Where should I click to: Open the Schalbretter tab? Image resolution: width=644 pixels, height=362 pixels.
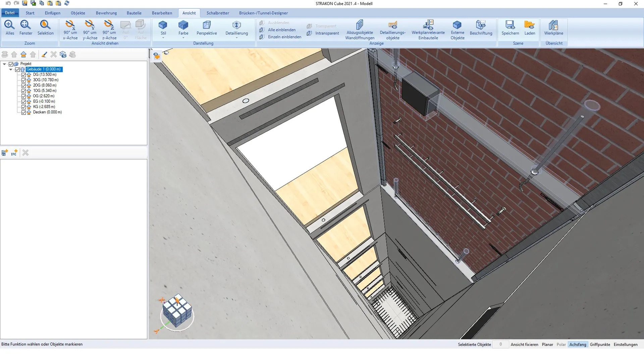[218, 13]
